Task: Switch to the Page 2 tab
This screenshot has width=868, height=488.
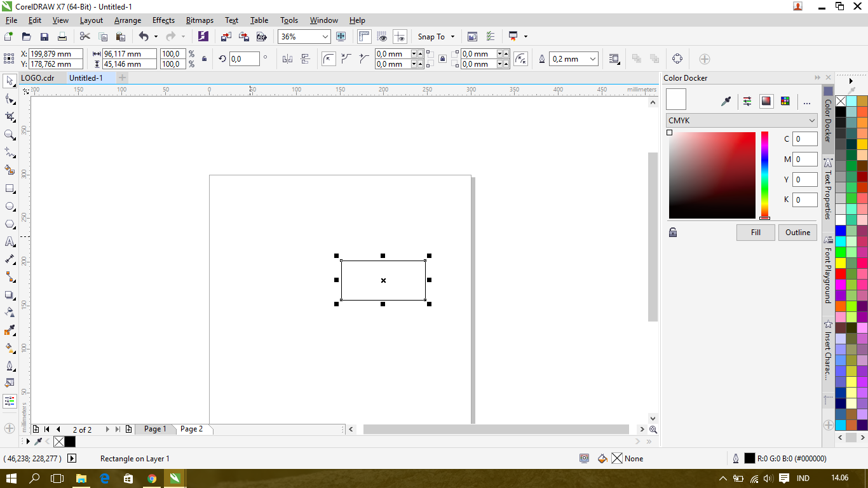Action: (x=192, y=429)
